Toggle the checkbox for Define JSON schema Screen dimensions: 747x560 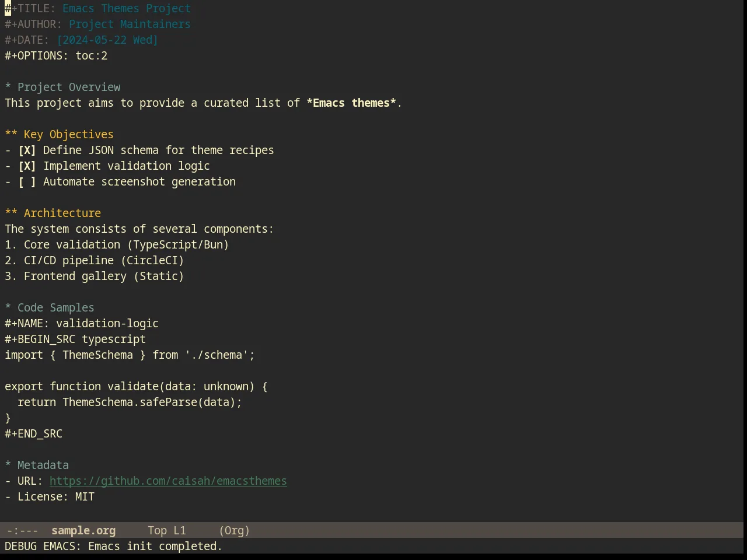click(x=27, y=150)
